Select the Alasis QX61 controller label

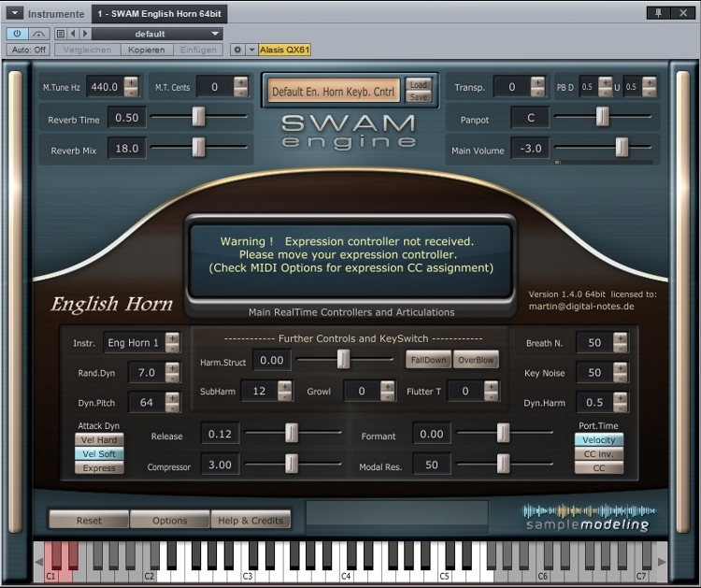[x=284, y=50]
